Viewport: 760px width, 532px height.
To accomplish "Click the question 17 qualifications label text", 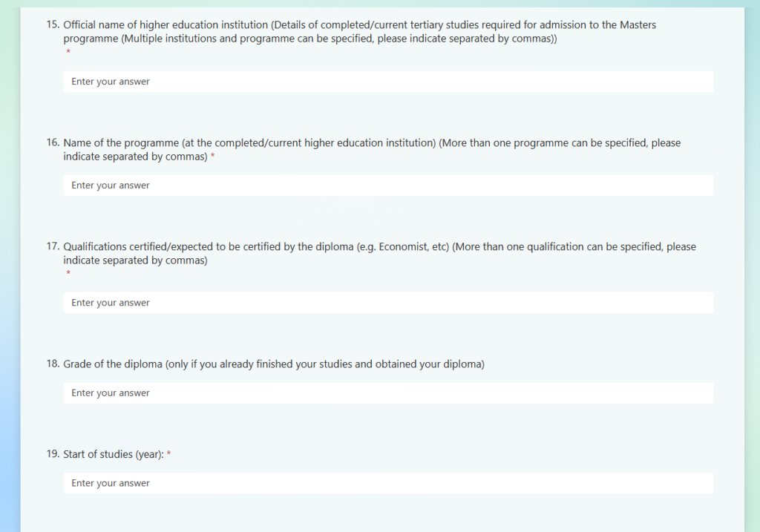I will (379, 254).
